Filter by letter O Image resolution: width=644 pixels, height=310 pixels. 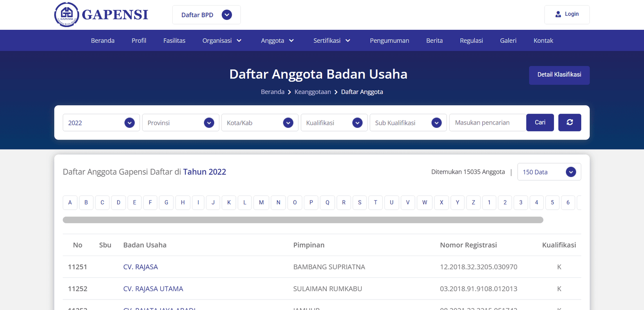point(295,202)
